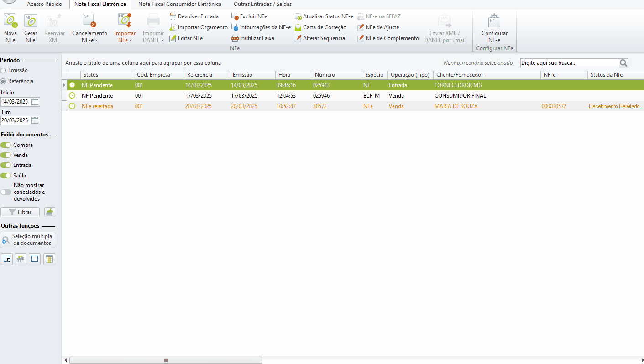The height and width of the screenshot is (364, 644).
Task: Select the Referência radio button
Action: pyautogui.click(x=3, y=81)
